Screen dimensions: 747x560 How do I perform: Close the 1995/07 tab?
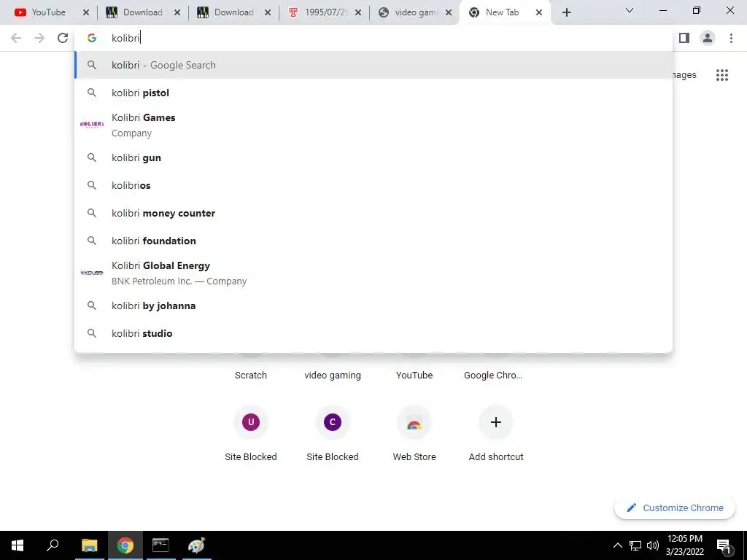(358, 12)
